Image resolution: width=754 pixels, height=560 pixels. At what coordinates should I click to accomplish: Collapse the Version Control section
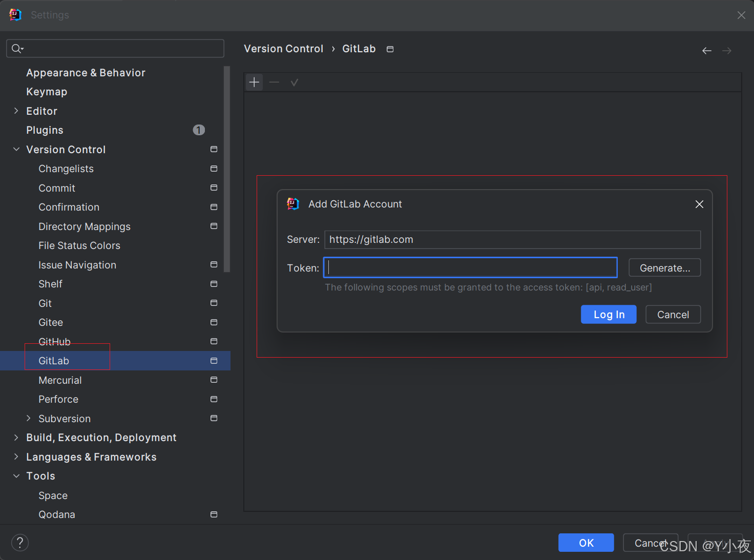(x=16, y=149)
